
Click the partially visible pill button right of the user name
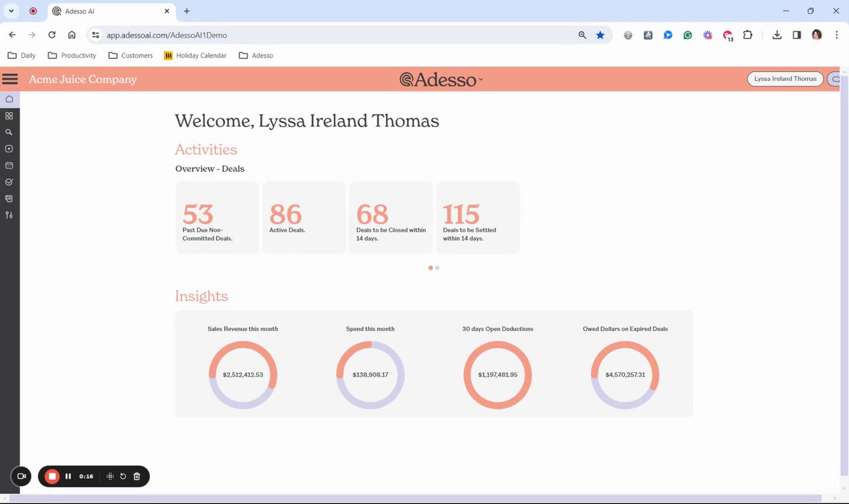[834, 79]
